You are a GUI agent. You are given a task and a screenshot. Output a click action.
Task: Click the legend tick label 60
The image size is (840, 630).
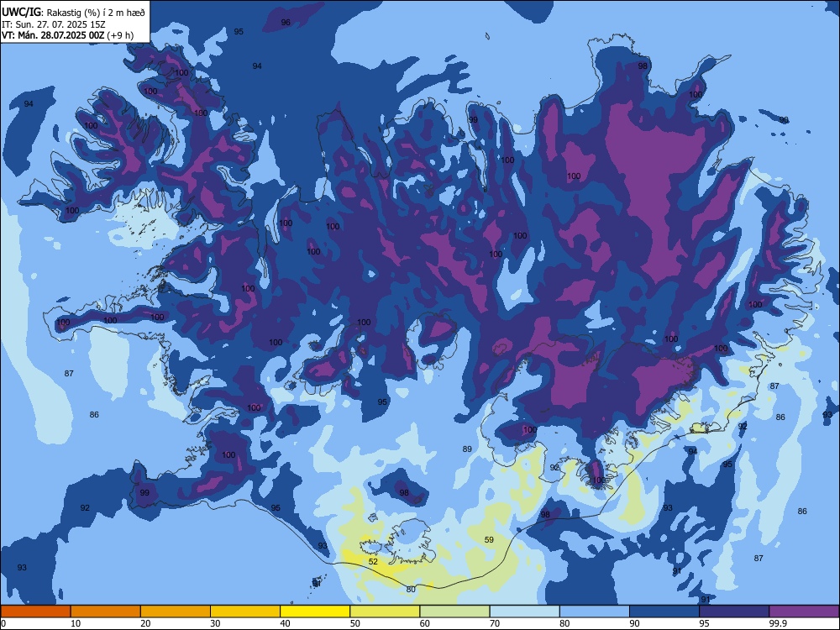(425, 623)
